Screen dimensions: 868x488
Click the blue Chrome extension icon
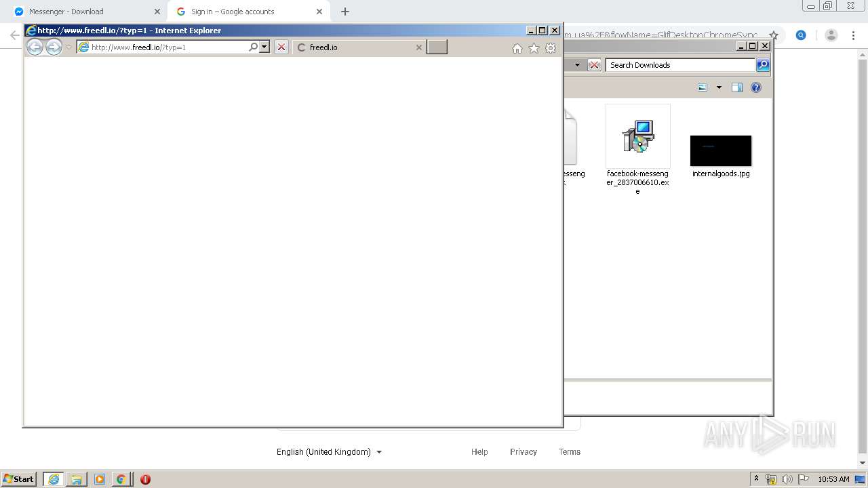pos(801,35)
